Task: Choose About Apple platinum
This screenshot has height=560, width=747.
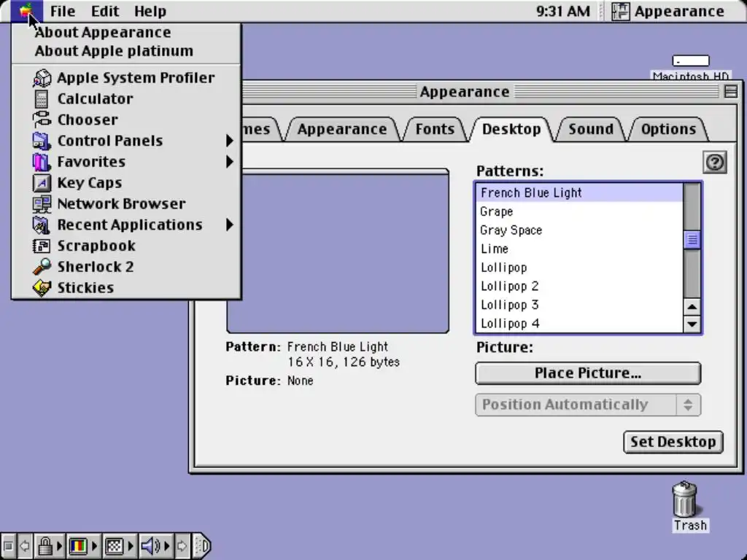Action: point(126,51)
